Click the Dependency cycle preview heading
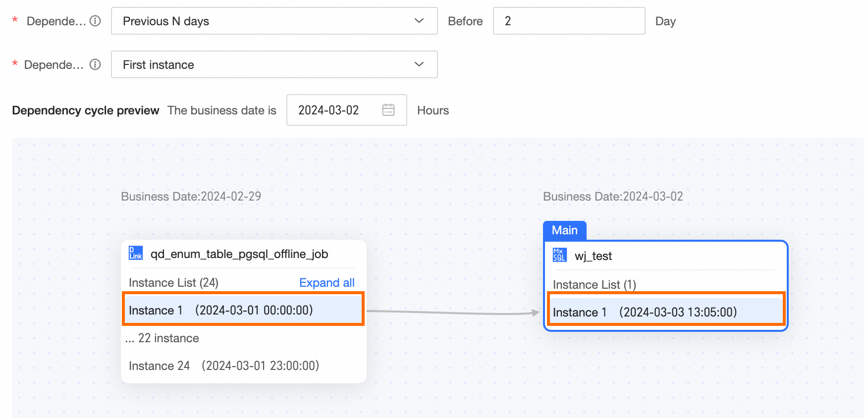This screenshot has height=418, width=868. click(x=86, y=110)
